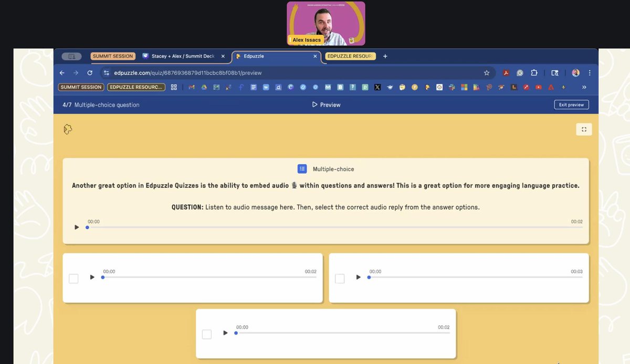Click Alex Issacs' video thumbnail
630x364 pixels.
point(325,23)
